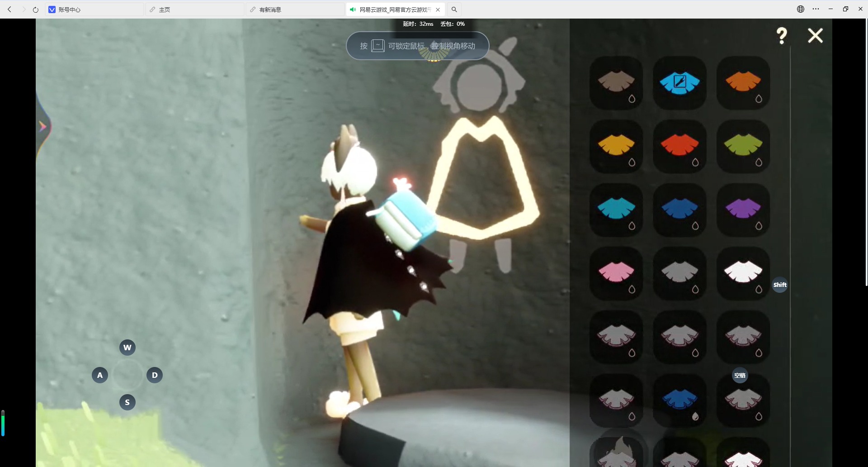Click the Shift key badge
Image resolution: width=868 pixels, height=467 pixels.
[780, 285]
